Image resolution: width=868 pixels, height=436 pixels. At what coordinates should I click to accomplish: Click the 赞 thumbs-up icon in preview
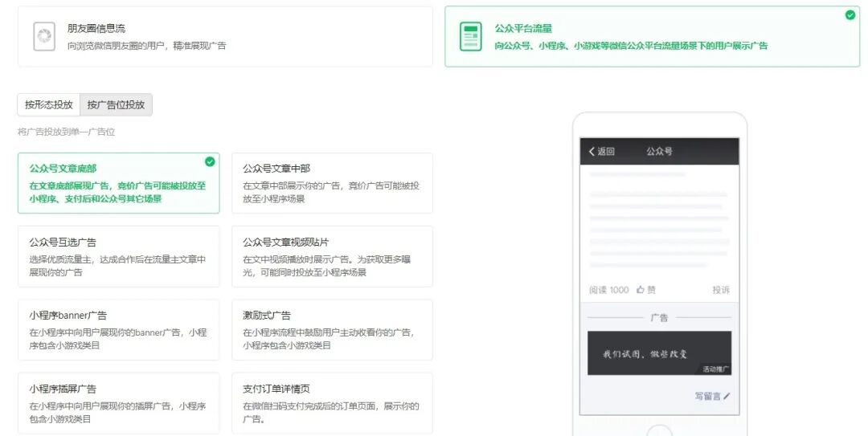point(641,289)
